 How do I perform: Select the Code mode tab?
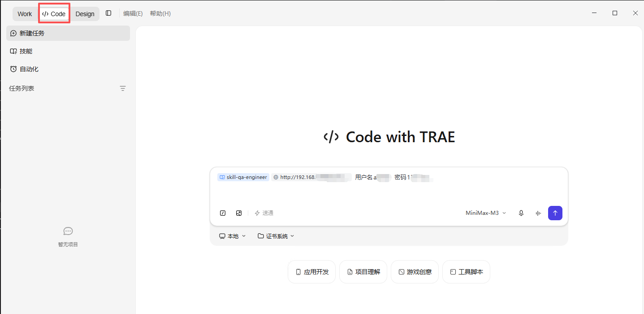tap(54, 14)
